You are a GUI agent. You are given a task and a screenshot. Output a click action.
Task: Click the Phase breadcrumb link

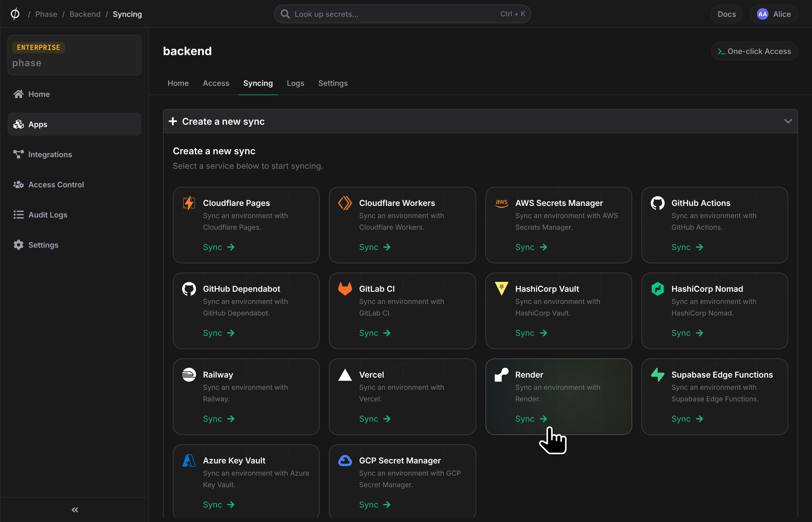[46, 14]
